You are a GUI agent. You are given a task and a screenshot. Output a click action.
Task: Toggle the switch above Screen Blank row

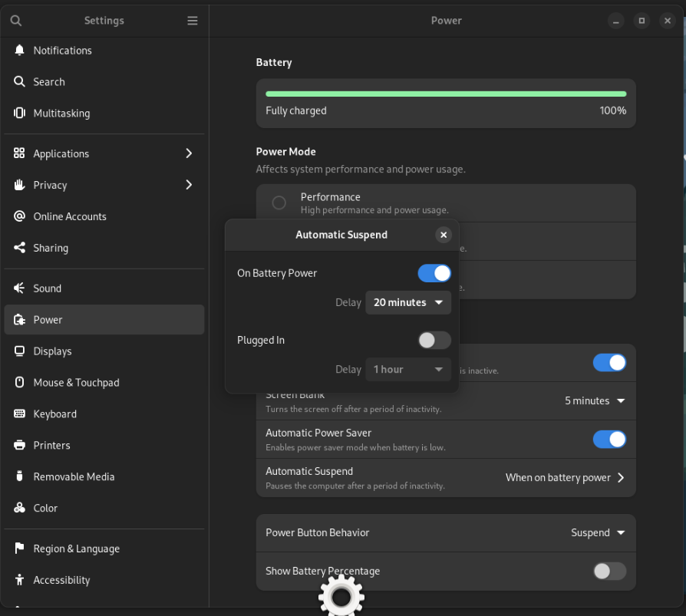coord(609,362)
